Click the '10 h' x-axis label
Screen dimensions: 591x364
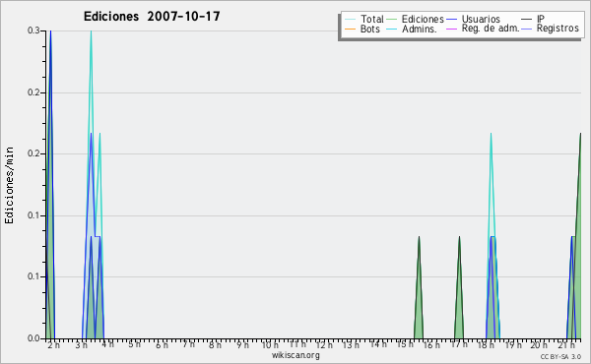270,345
